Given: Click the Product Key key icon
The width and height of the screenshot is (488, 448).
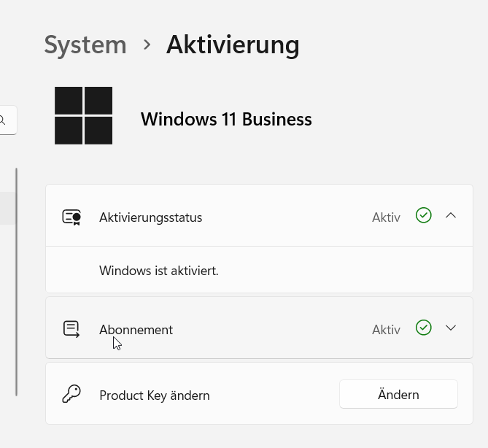Looking at the screenshot, I should point(71,394).
